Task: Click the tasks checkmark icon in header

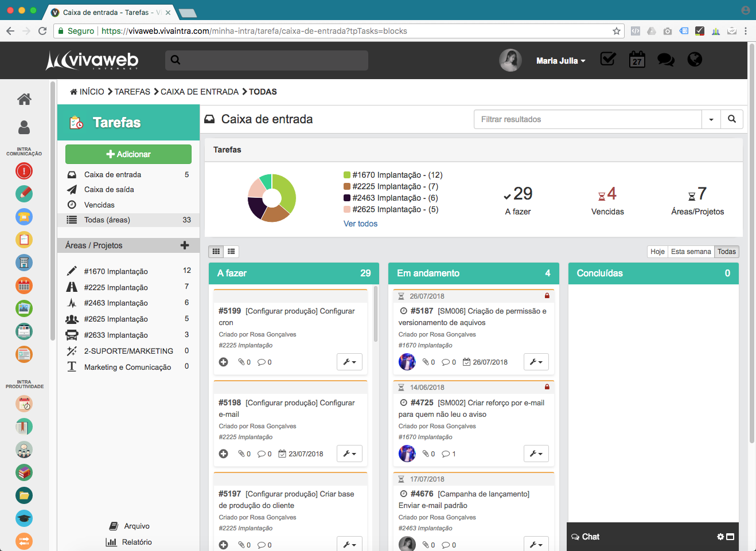Action: (607, 59)
